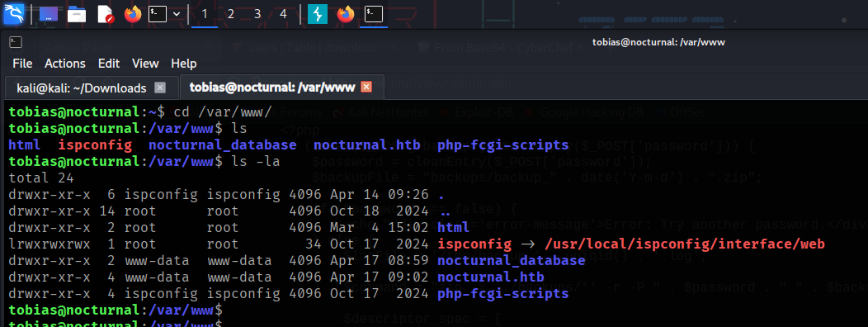Launch the text editor panel icon
This screenshot has height=327, width=868.
click(105, 14)
